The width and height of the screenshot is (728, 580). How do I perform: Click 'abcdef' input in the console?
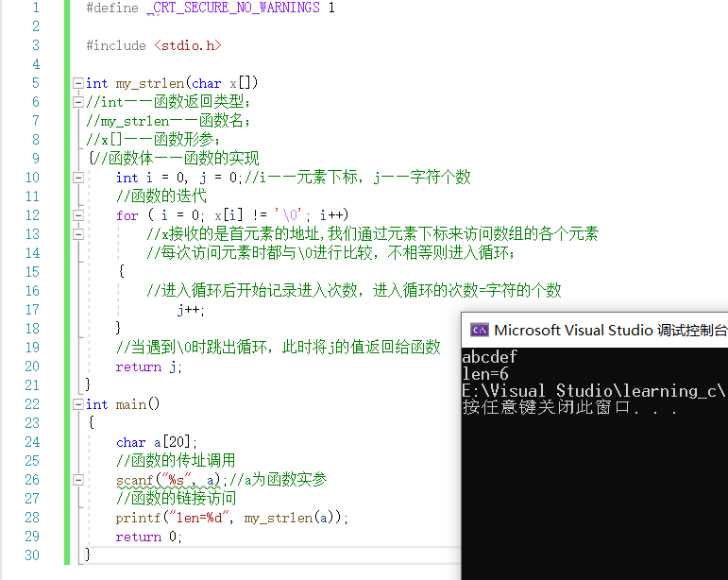pyautogui.click(x=489, y=357)
